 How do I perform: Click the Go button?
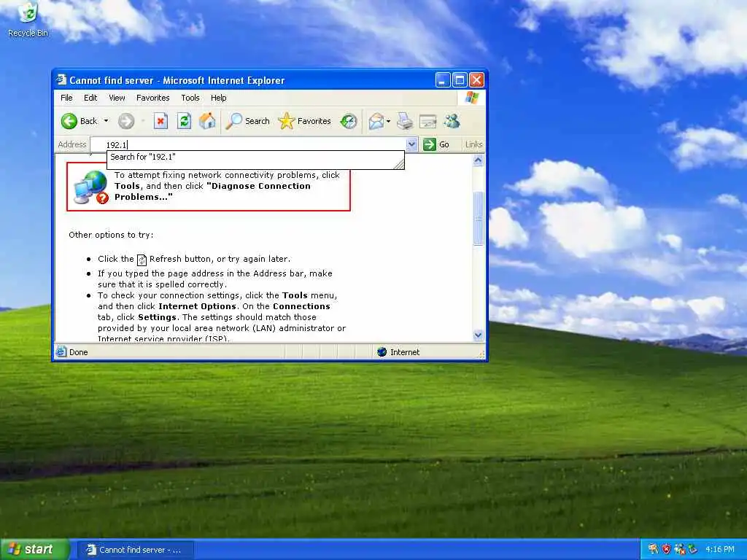[436, 144]
